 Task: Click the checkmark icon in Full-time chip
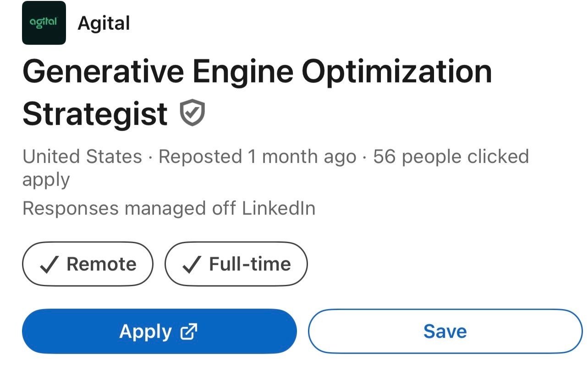[x=192, y=264]
